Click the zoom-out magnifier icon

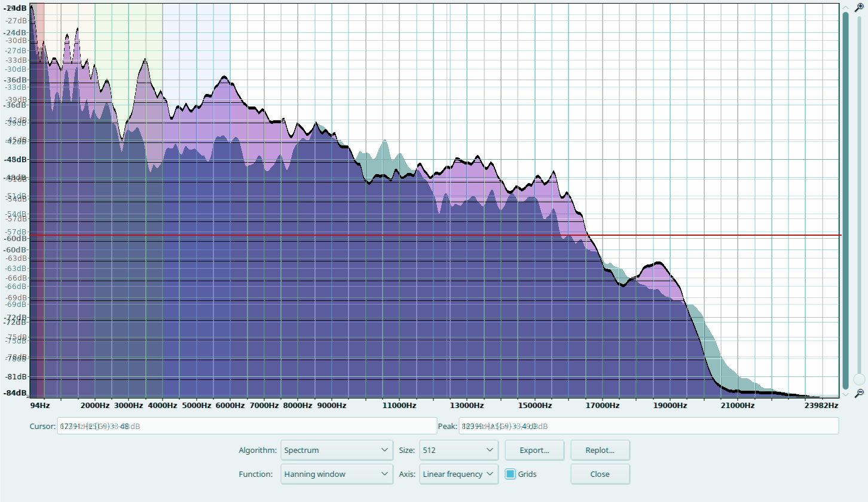[860, 393]
